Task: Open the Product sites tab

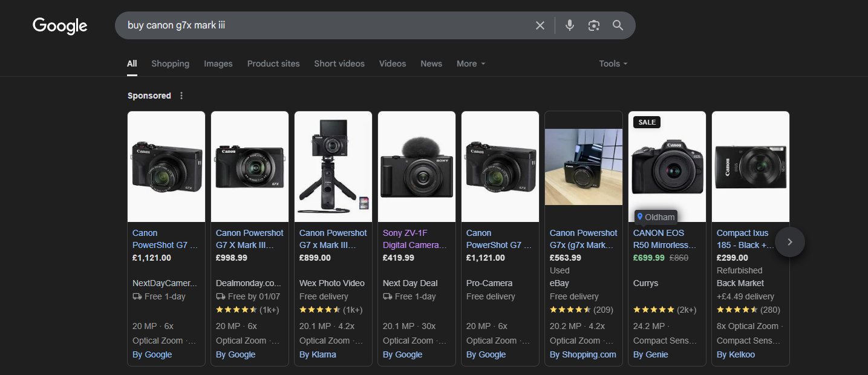Action: [273, 64]
